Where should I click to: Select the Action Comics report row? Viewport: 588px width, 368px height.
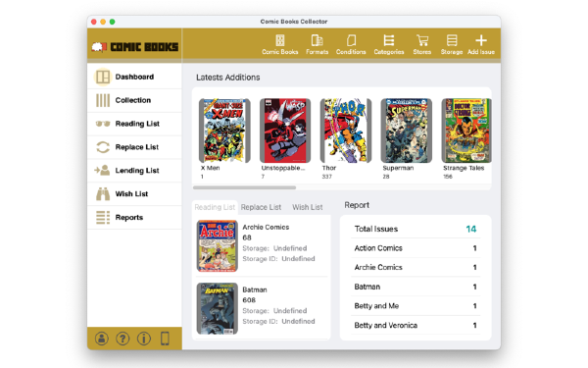(x=416, y=248)
